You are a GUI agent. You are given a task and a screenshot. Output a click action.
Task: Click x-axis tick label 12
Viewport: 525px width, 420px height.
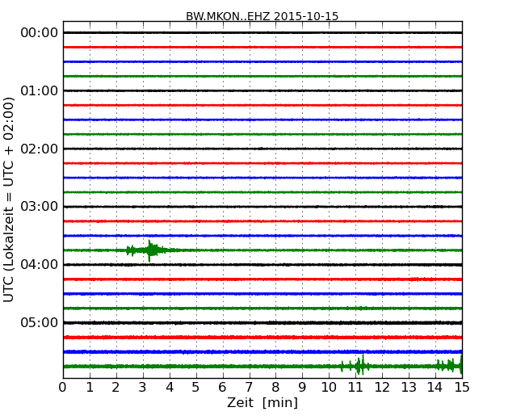[x=382, y=388]
